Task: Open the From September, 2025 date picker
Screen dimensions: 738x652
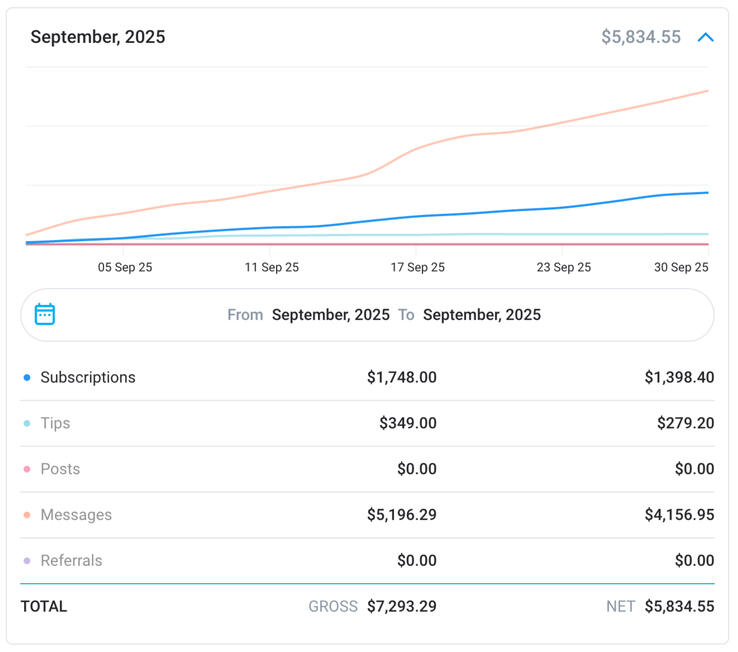Action: click(330, 315)
